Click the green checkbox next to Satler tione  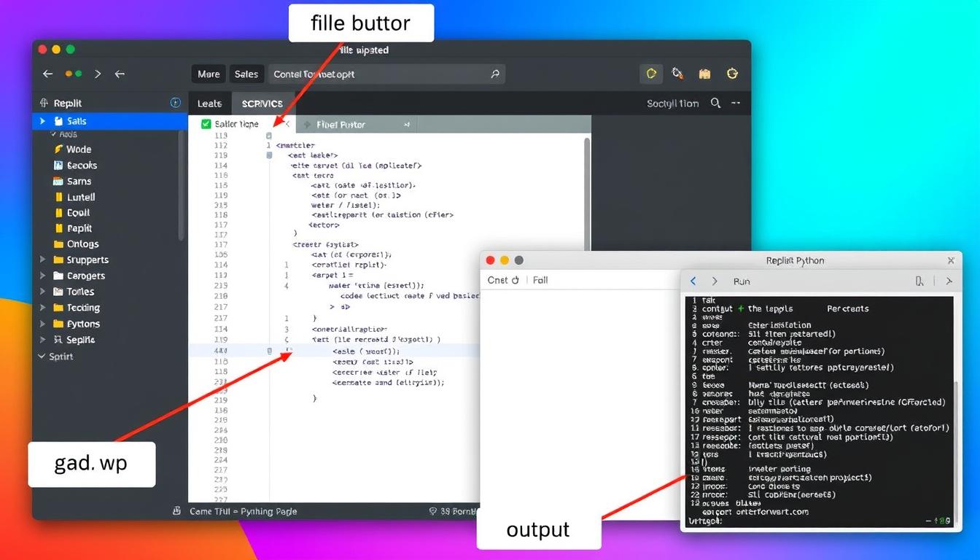point(205,123)
